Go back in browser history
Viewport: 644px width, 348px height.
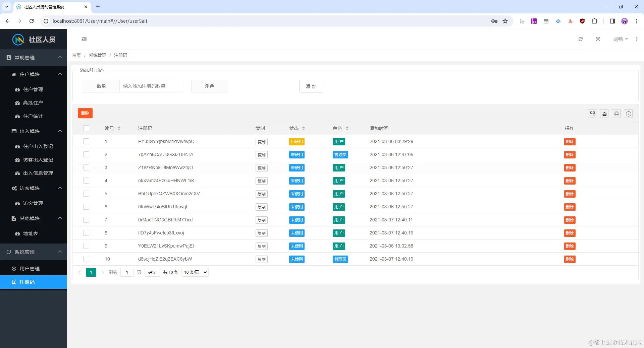[x=7, y=21]
